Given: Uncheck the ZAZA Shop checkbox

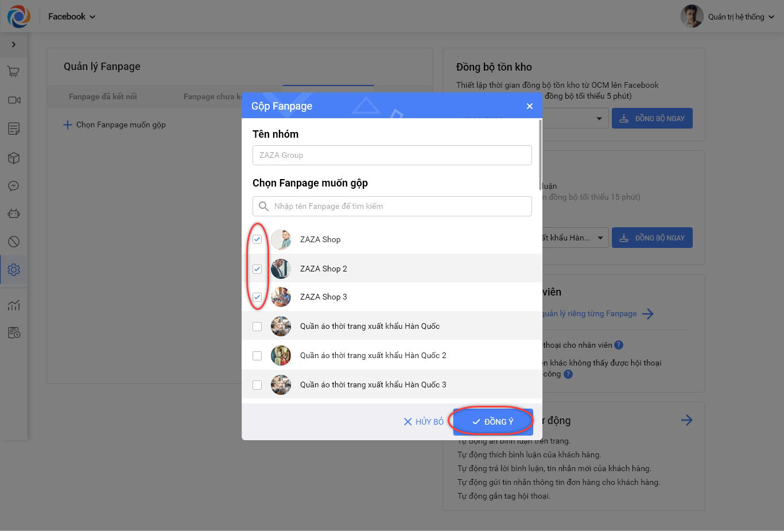Looking at the screenshot, I should point(257,239).
